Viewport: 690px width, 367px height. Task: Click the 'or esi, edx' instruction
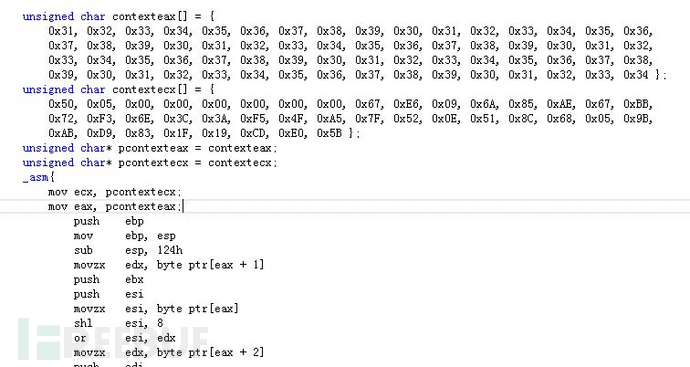pos(125,338)
